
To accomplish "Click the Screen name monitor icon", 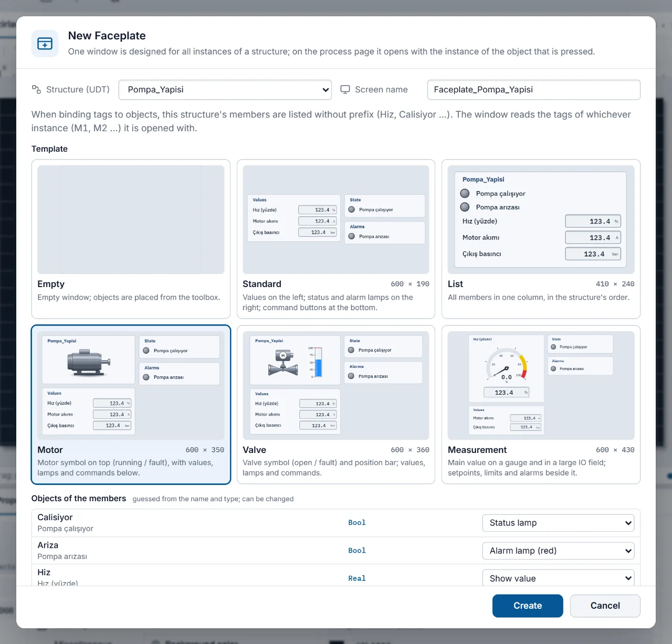I will [x=345, y=90].
